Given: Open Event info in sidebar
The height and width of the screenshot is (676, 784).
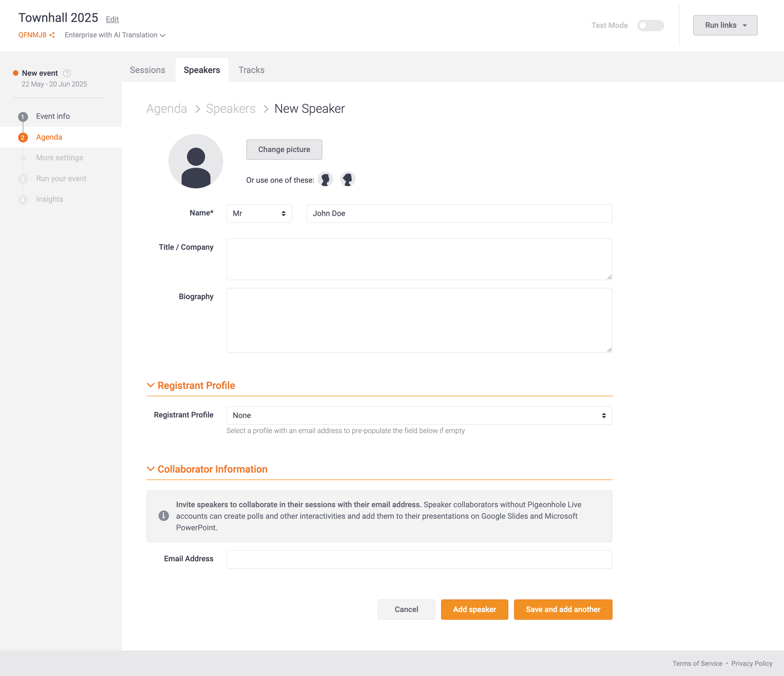Looking at the screenshot, I should click(x=53, y=116).
